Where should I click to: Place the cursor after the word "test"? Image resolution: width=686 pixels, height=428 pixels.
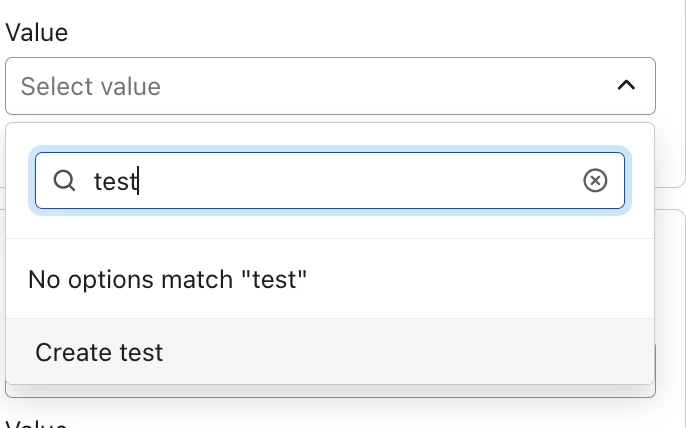point(139,181)
